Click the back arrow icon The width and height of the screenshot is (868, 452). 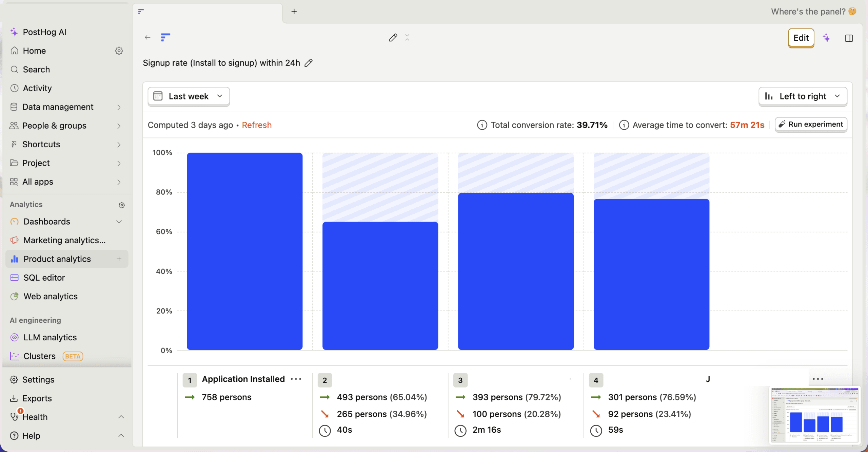tap(147, 37)
